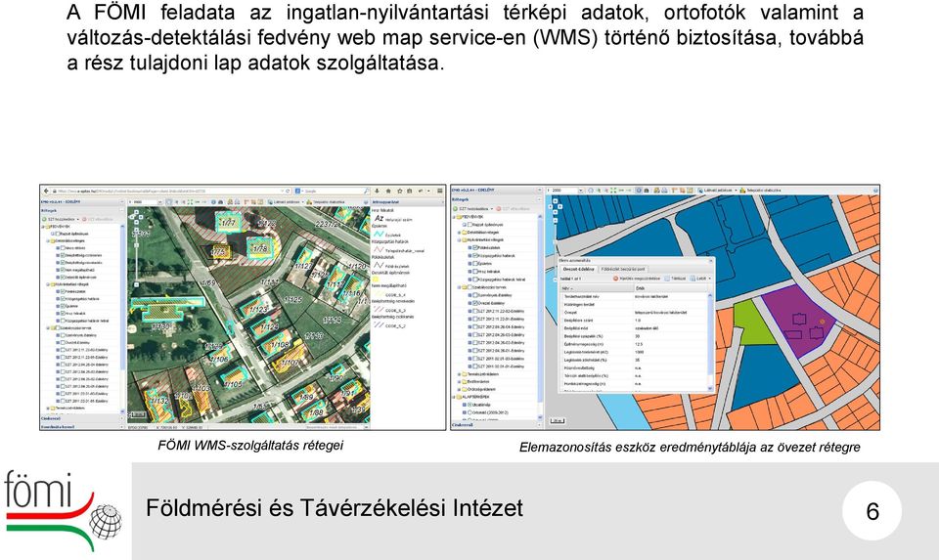Uncheck Detektált építmények layer in left window
The height and width of the screenshot is (560, 939).
click(63, 277)
